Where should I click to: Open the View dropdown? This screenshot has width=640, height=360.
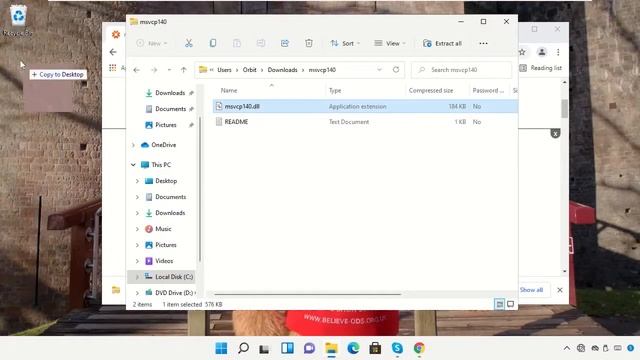[390, 43]
